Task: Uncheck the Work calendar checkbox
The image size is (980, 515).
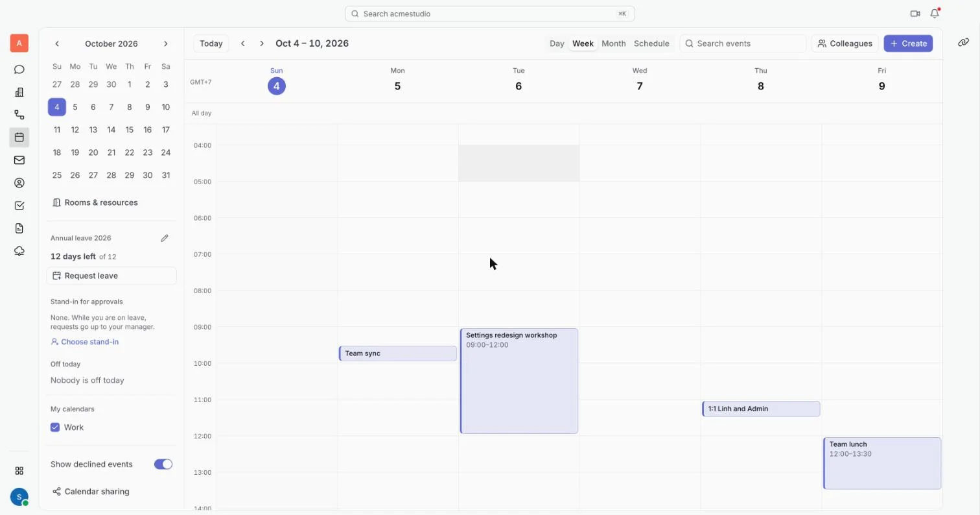Action: tap(55, 427)
